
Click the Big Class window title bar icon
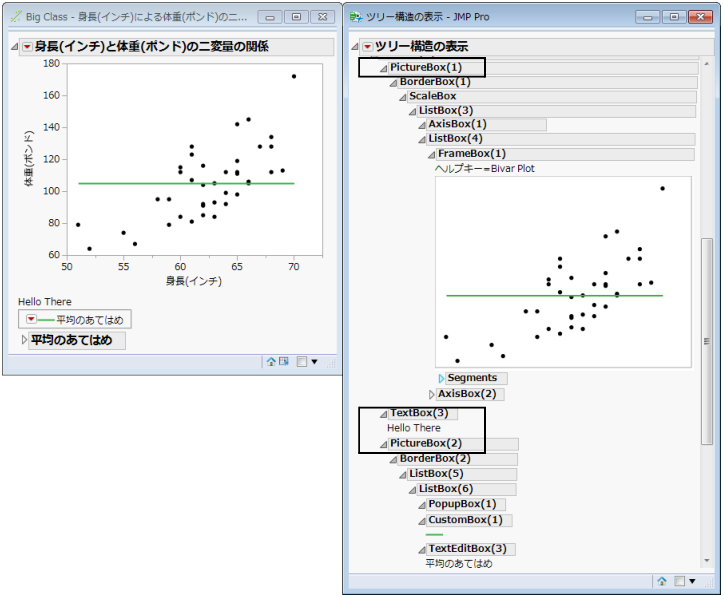16,17
